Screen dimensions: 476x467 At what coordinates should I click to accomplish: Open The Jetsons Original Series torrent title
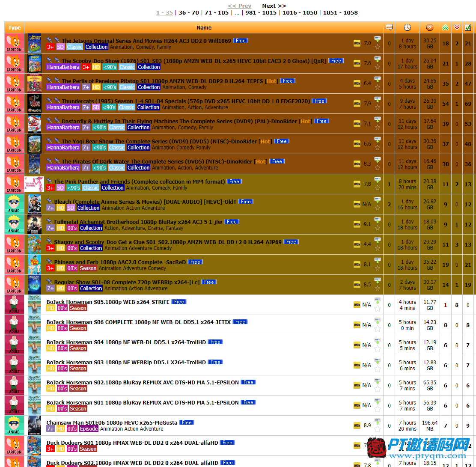point(146,41)
